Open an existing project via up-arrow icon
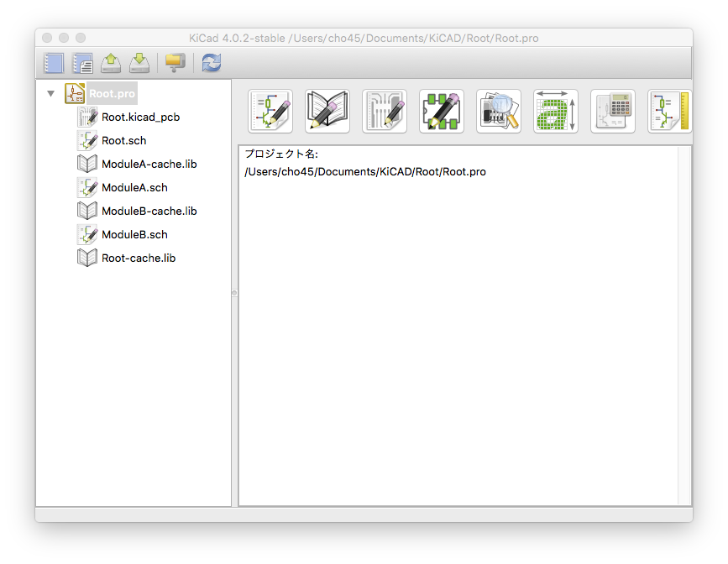 (111, 63)
